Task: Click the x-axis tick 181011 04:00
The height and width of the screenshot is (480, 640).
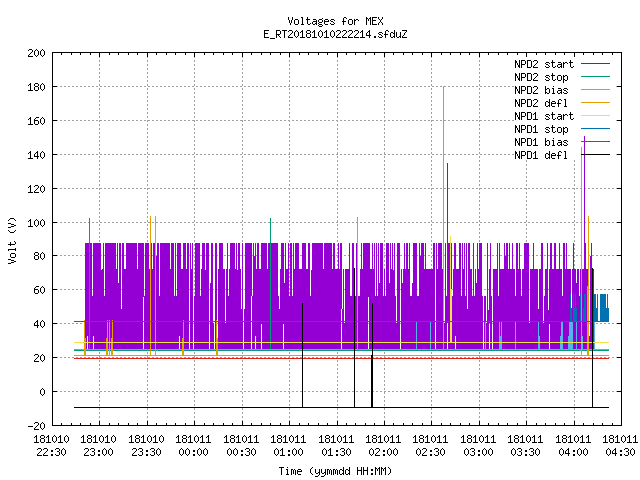Action: [x=573, y=446]
